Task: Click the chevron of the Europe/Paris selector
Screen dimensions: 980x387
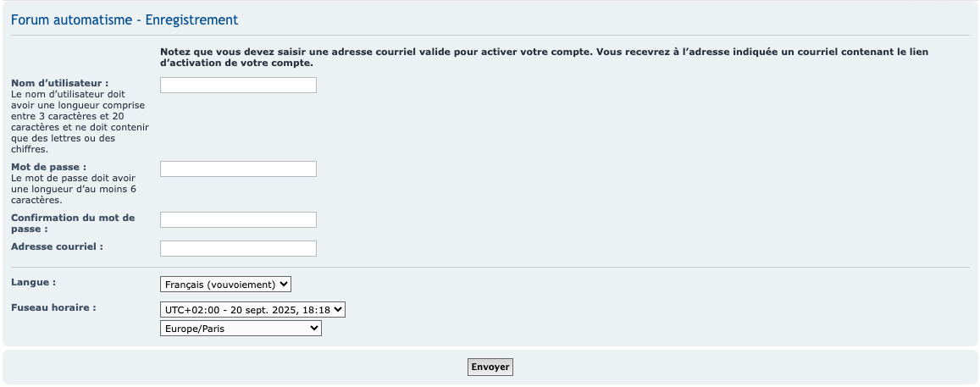Action: click(x=314, y=328)
